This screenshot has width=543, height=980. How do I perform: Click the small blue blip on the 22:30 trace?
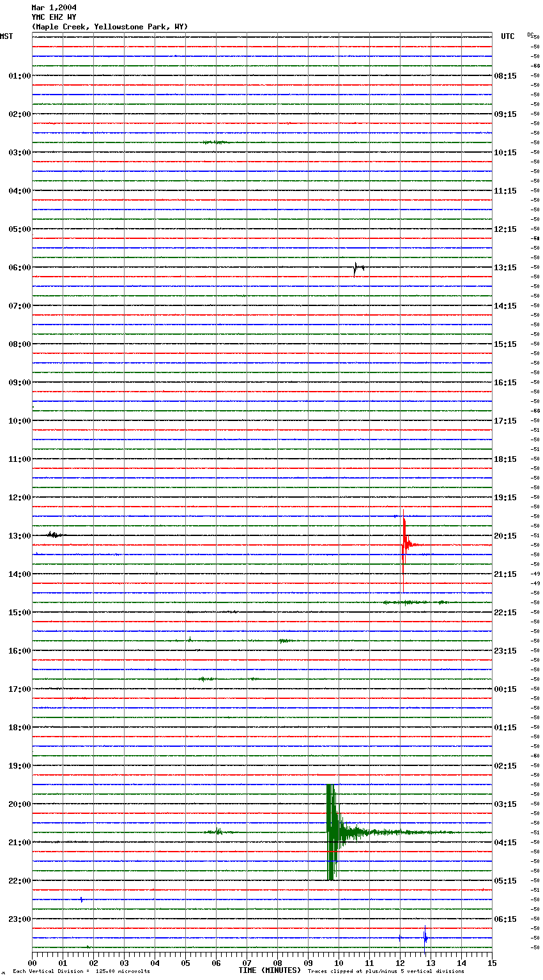pyautogui.click(x=81, y=900)
